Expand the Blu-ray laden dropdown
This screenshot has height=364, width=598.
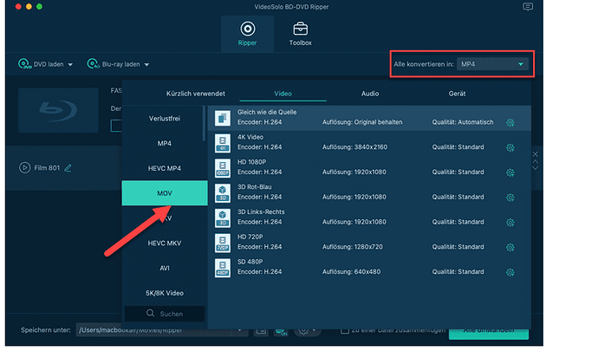146,64
